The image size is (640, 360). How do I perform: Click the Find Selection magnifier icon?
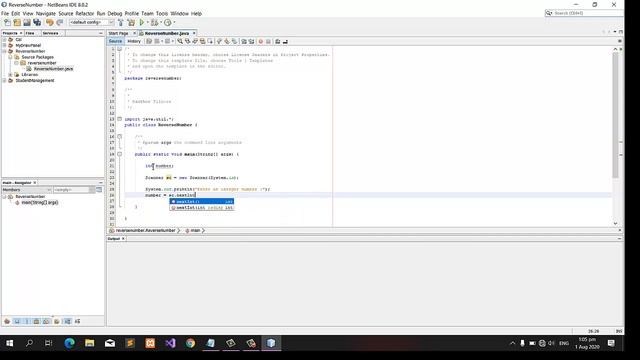(x=180, y=41)
